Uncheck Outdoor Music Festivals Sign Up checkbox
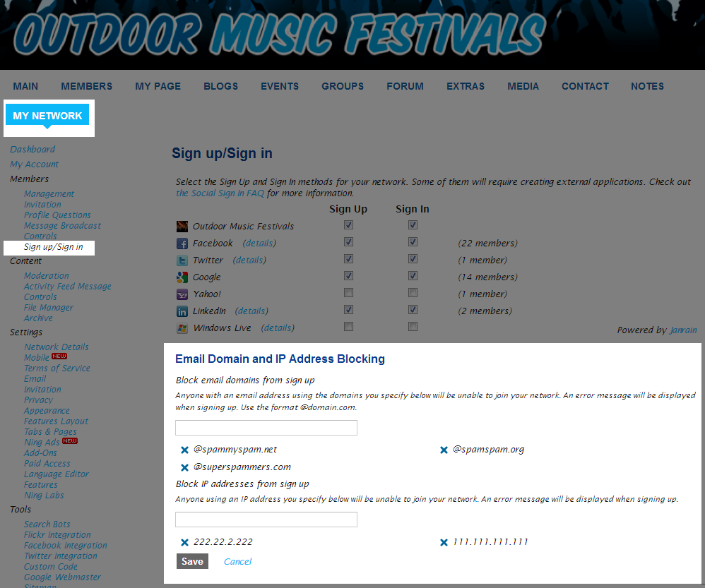The width and height of the screenshot is (705, 588). tap(348, 225)
